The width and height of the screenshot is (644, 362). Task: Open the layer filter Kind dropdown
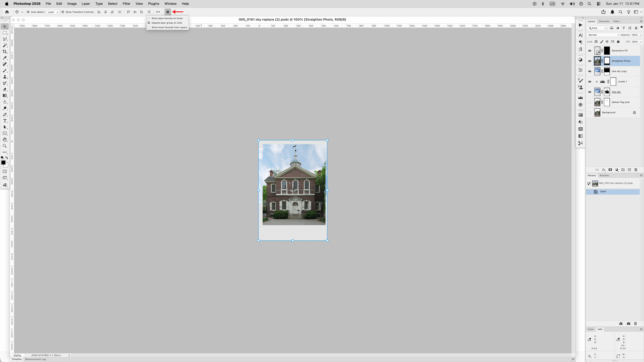pos(597,28)
